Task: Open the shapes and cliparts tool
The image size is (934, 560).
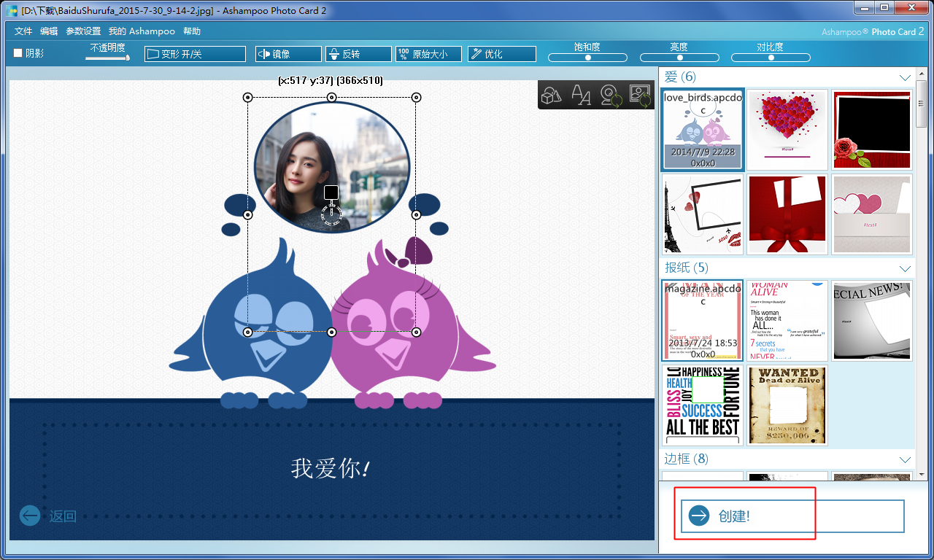Action: tap(552, 95)
